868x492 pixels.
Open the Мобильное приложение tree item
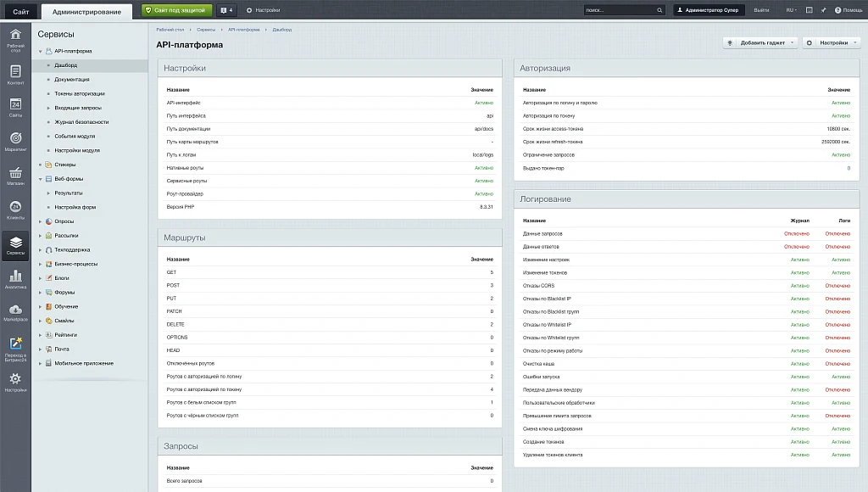click(x=84, y=363)
